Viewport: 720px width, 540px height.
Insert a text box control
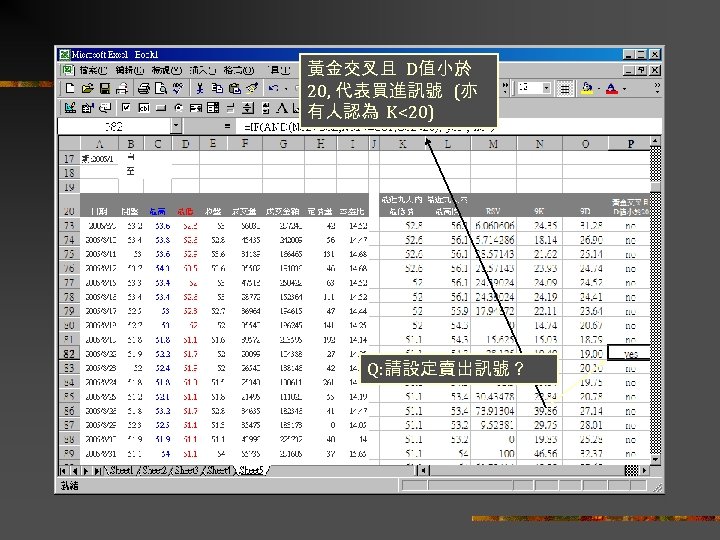click(143, 108)
